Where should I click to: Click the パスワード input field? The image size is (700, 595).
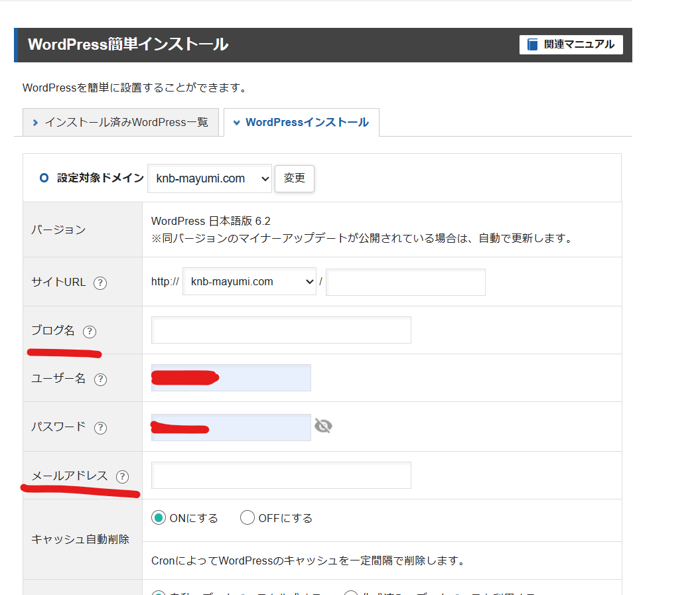point(232,428)
